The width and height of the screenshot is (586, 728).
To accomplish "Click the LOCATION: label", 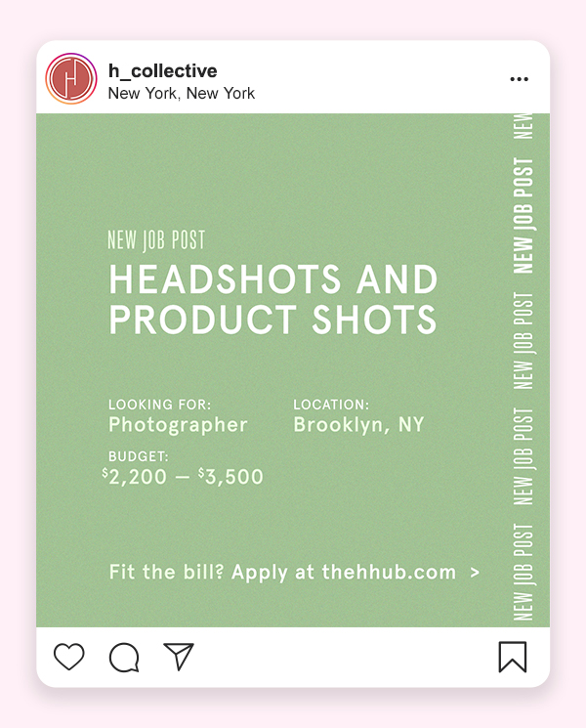I will tap(331, 405).
